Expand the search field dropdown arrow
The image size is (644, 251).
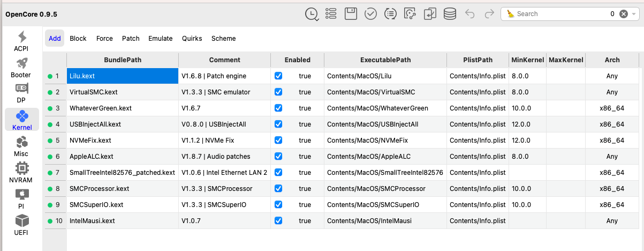[x=634, y=14]
